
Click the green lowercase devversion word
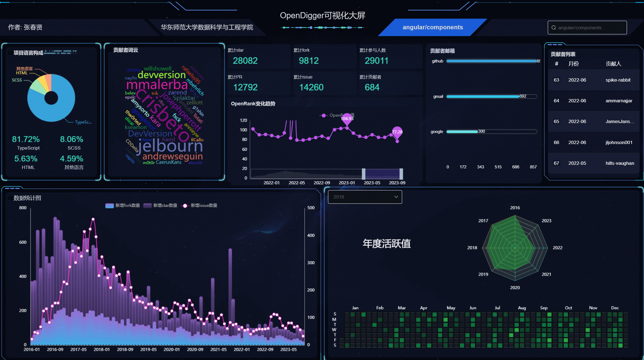(162, 75)
